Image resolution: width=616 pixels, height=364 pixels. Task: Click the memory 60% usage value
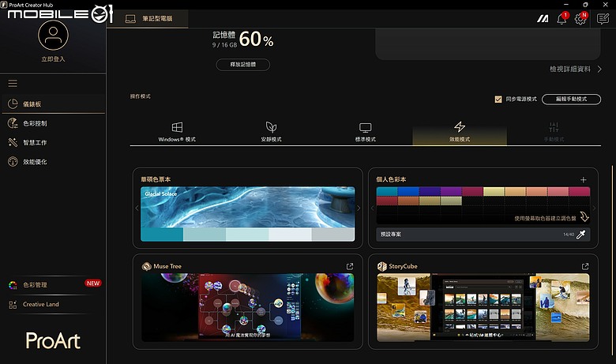tap(256, 39)
